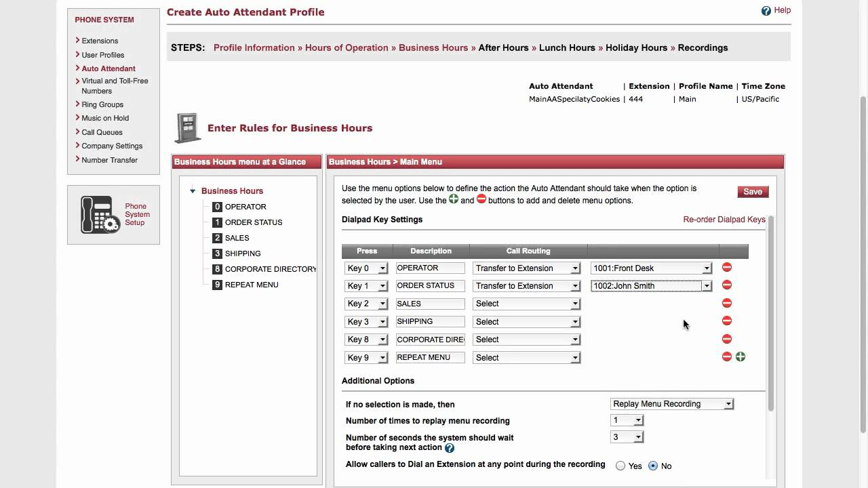This screenshot has height=488, width=868.
Task: Collapse the Business Hours tree node
Action: 193,191
